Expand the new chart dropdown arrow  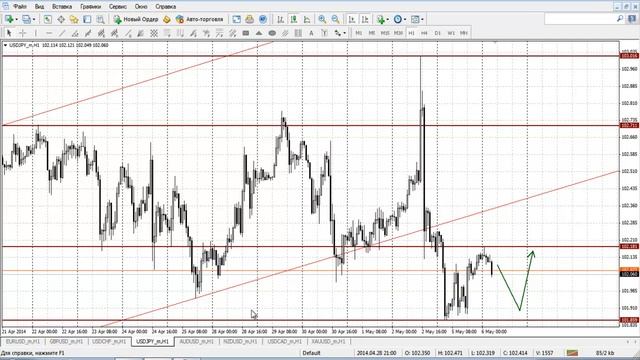point(16,19)
